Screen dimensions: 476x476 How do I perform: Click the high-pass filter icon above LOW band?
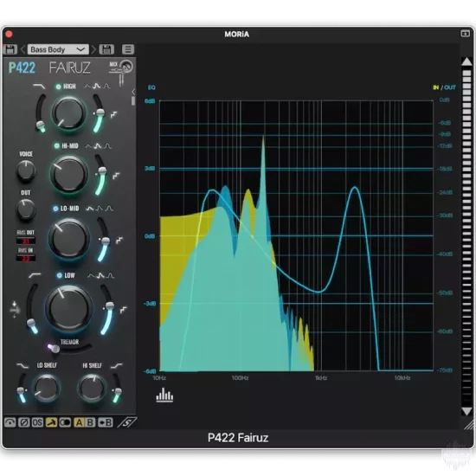pyautogui.click(x=35, y=275)
